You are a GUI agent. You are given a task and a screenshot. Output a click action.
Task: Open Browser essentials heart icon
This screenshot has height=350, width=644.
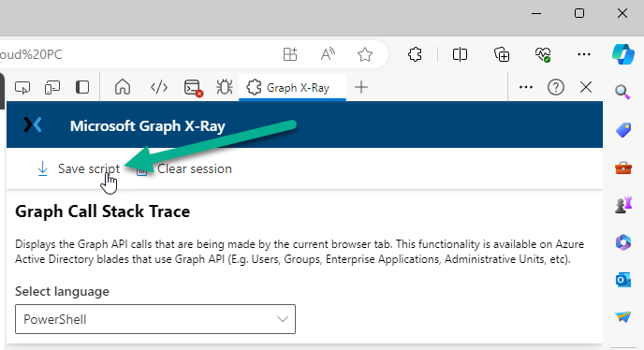pyautogui.click(x=543, y=54)
